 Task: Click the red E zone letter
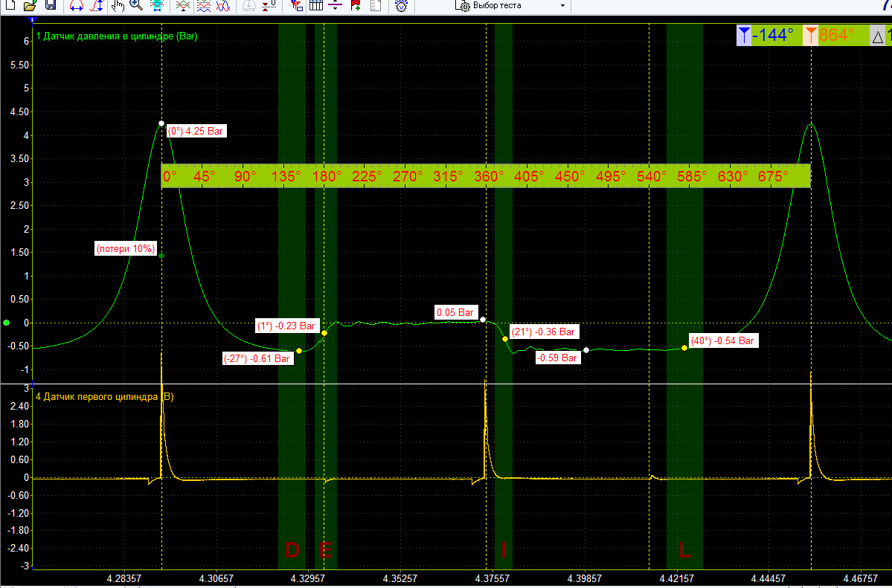pos(325,550)
